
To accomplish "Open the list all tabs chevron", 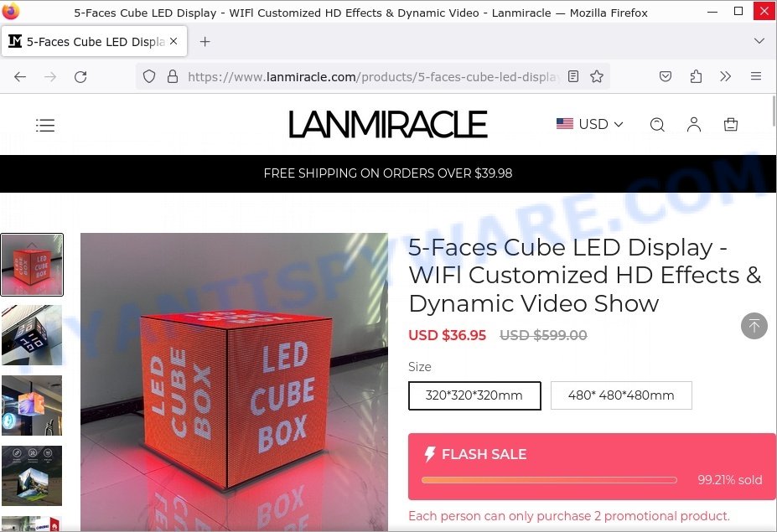I will click(x=759, y=41).
